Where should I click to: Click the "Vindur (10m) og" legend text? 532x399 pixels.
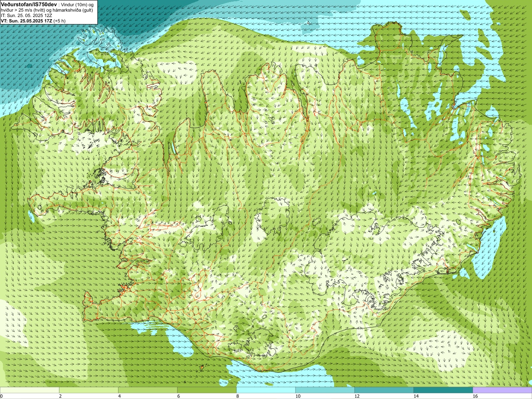click(x=77, y=4)
